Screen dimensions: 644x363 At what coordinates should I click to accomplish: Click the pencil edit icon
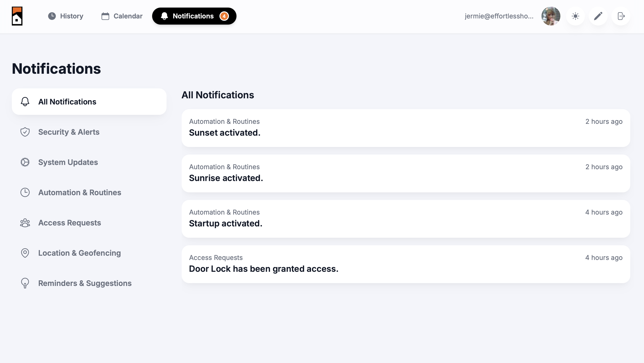coord(598,16)
